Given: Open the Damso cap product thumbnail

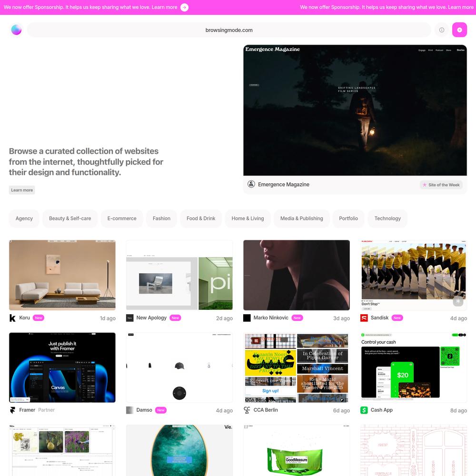Looking at the screenshot, I should click(179, 367).
